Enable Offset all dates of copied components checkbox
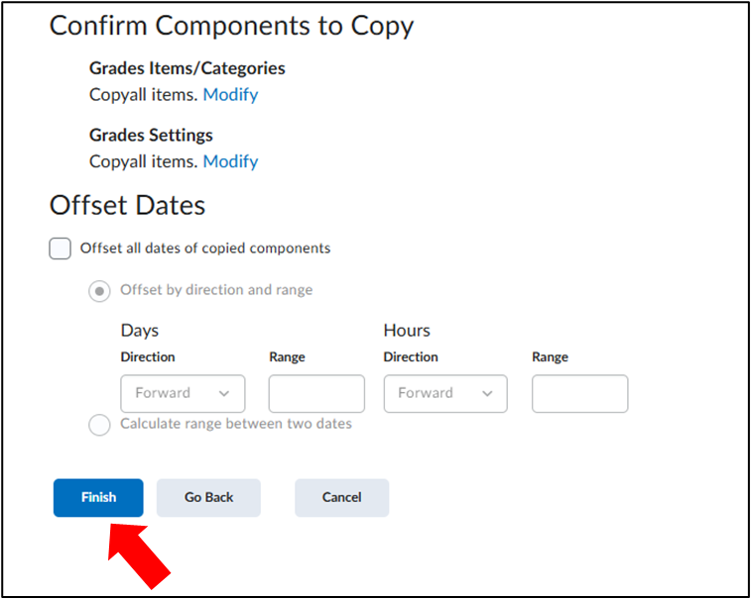 (x=60, y=248)
